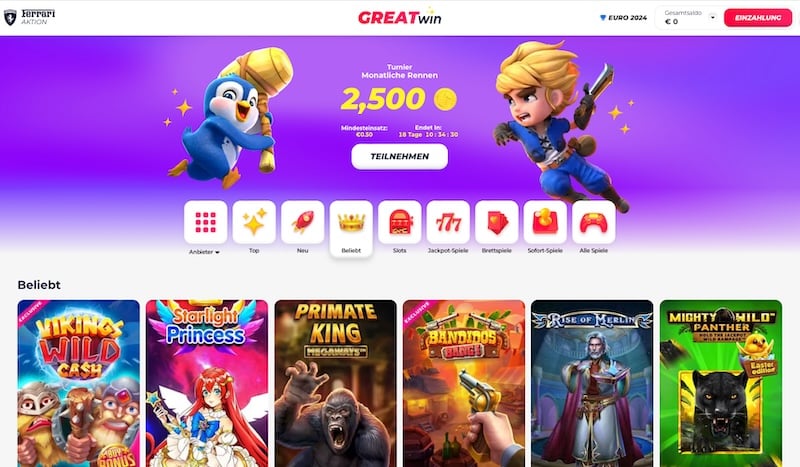Open the Rise of Merlin game
The width and height of the screenshot is (800, 467).
(592, 383)
